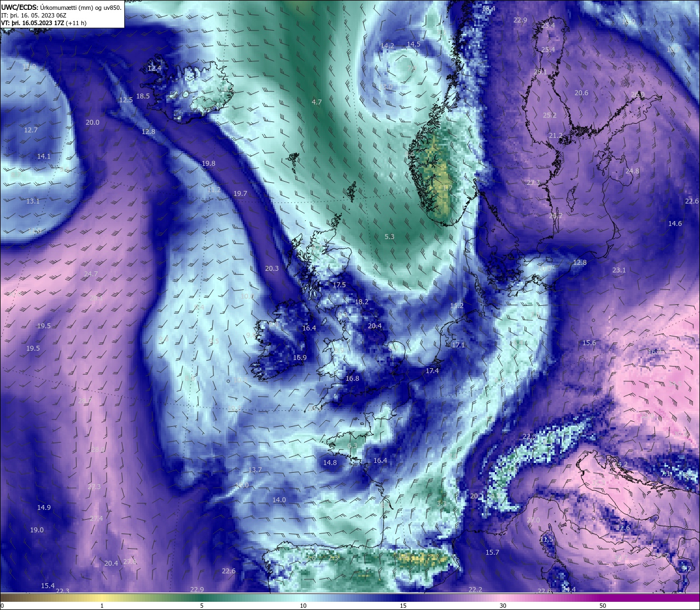
Task: Click the 18.5 value near Iceland
Action: [x=143, y=96]
